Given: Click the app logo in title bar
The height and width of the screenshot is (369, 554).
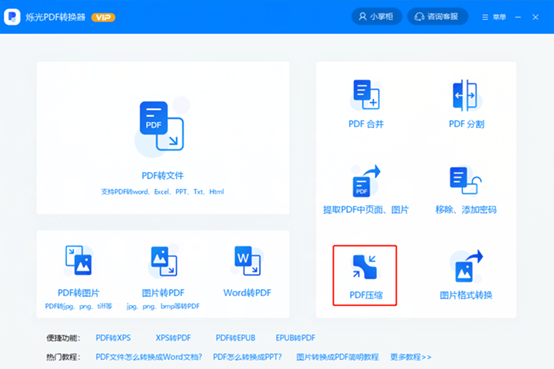Looking at the screenshot, I should click(12, 17).
